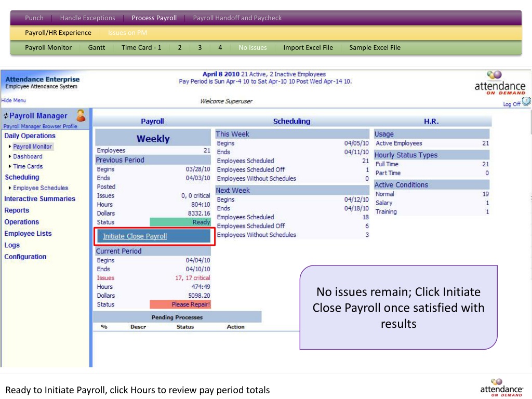Image resolution: width=532 pixels, height=399 pixels.
Task: Click the Payroll Manager sidebar heading
Action: 38,116
